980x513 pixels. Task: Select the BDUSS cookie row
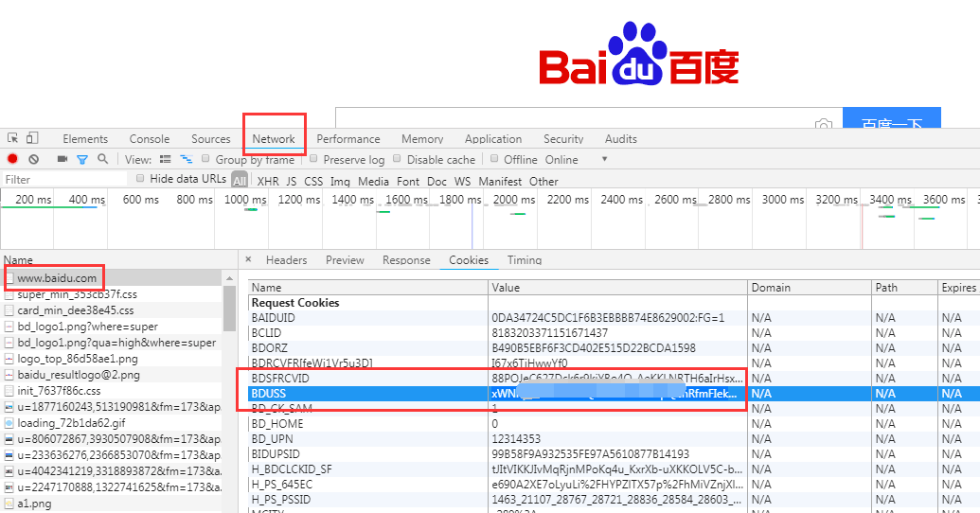(x=614, y=394)
